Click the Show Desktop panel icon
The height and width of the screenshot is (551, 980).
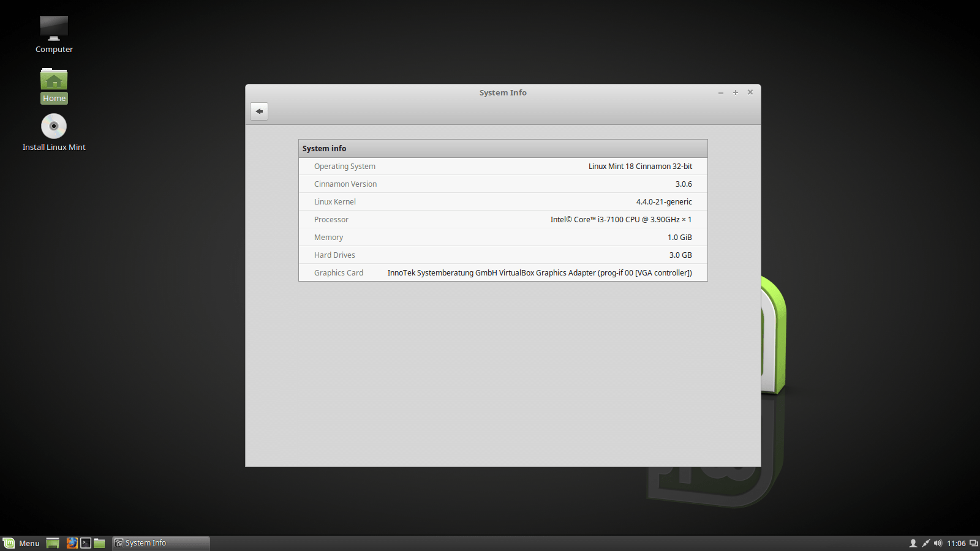click(53, 543)
